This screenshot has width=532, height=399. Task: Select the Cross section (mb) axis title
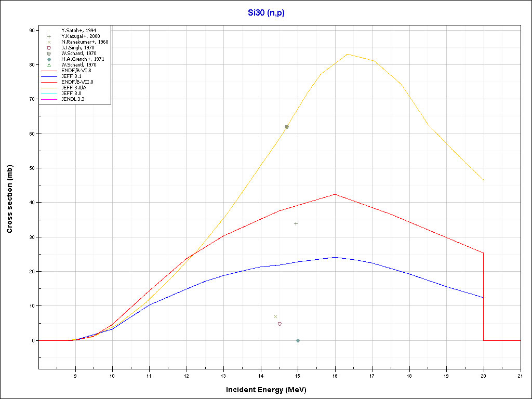(10, 199)
